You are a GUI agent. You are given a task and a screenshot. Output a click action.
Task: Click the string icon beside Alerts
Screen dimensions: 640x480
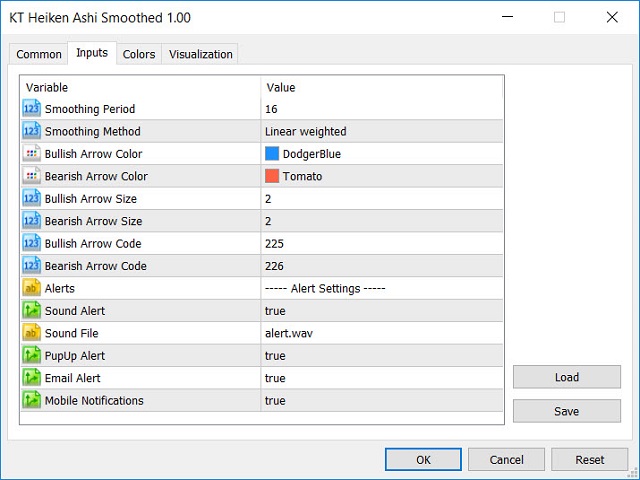[31, 289]
